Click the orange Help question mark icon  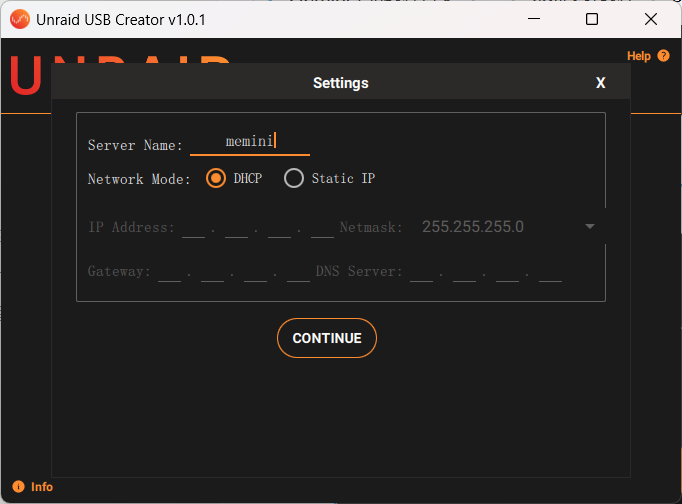pyautogui.click(x=662, y=56)
